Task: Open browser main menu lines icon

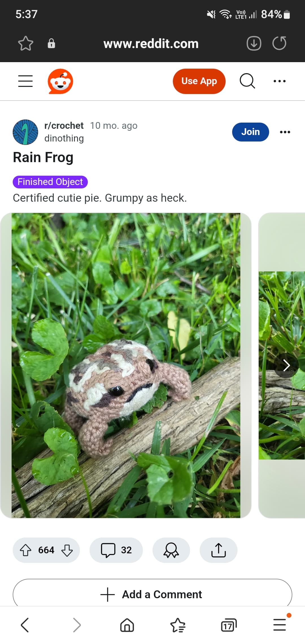Action: pyautogui.click(x=280, y=625)
